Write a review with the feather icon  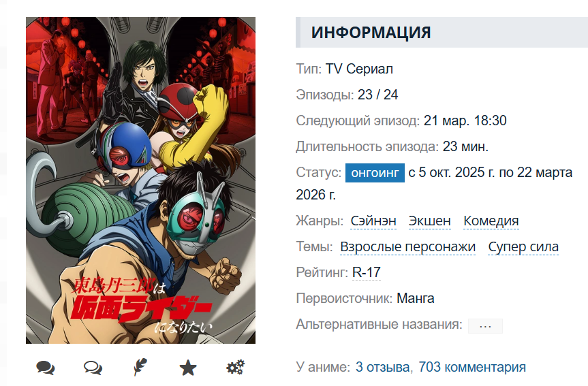point(140,367)
